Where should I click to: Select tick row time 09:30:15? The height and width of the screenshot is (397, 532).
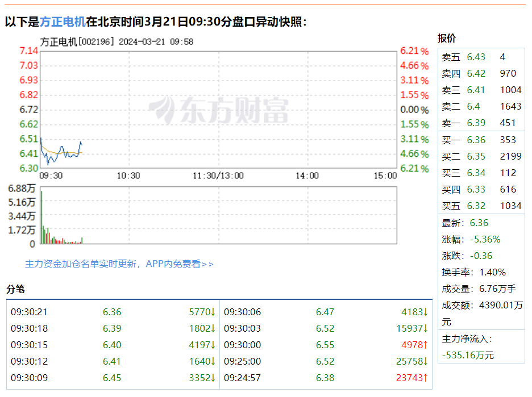click(29, 345)
